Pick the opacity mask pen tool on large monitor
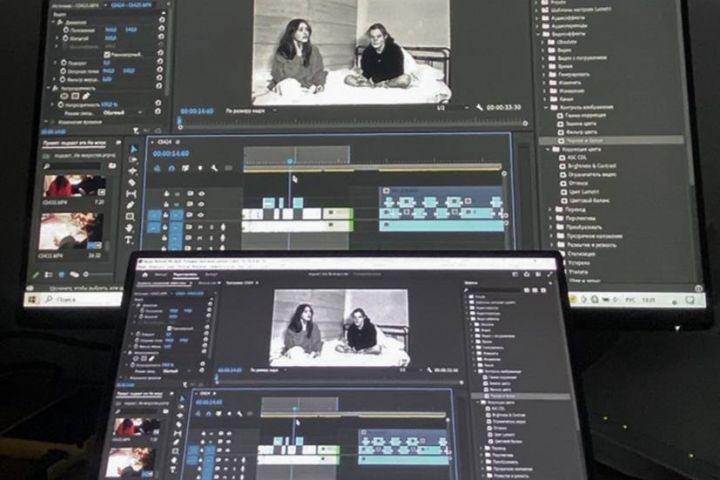 (x=86, y=96)
